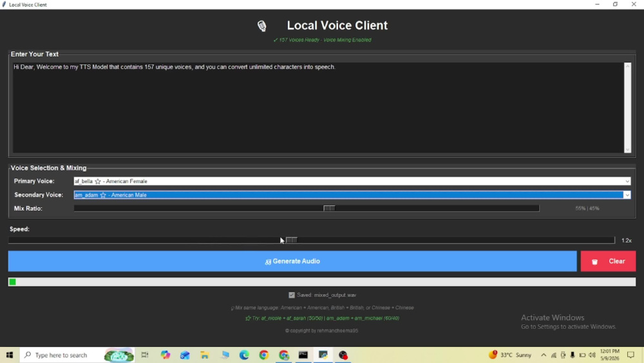The image size is (644, 363).
Task: Click the 1.2x speed value label
Action: (627, 240)
